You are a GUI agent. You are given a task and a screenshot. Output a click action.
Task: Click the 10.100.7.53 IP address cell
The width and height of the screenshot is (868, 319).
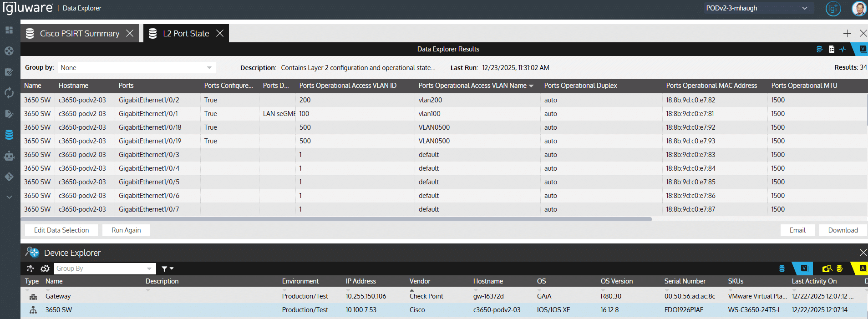pos(361,310)
